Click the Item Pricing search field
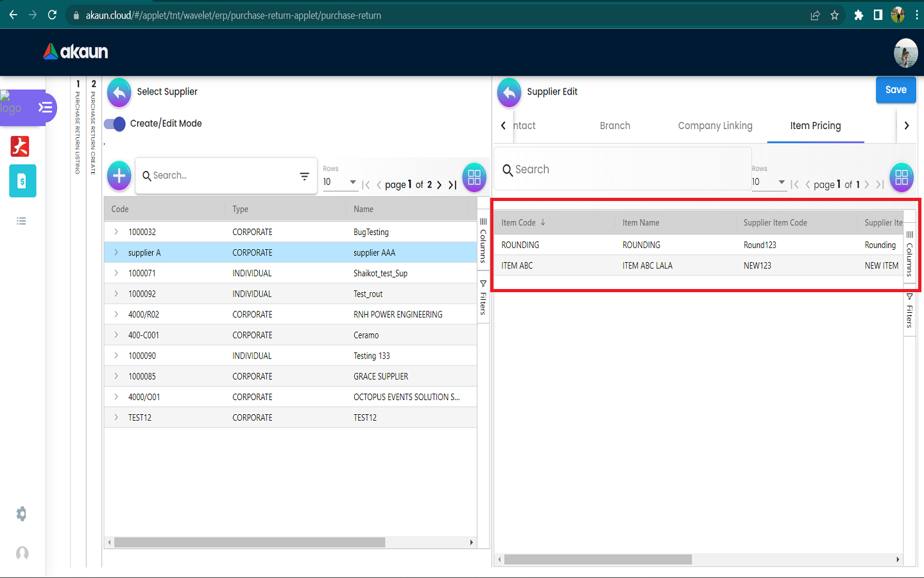The image size is (924, 578). 622,170
